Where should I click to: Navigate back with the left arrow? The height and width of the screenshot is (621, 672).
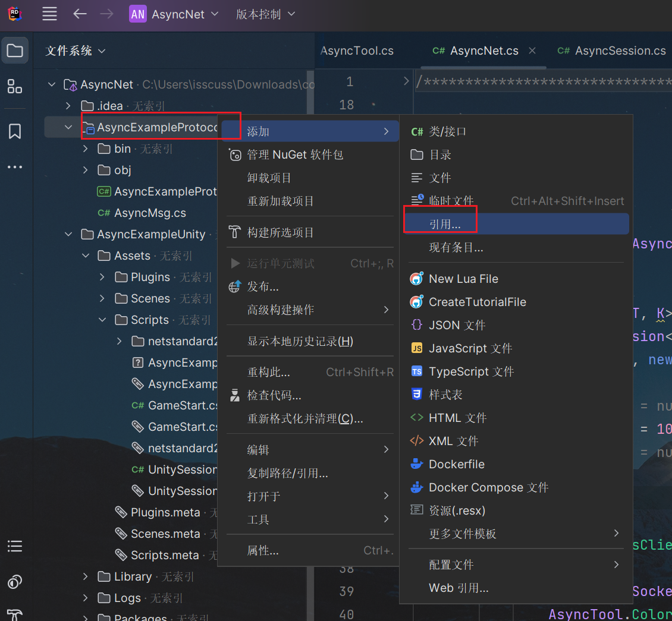point(80,14)
